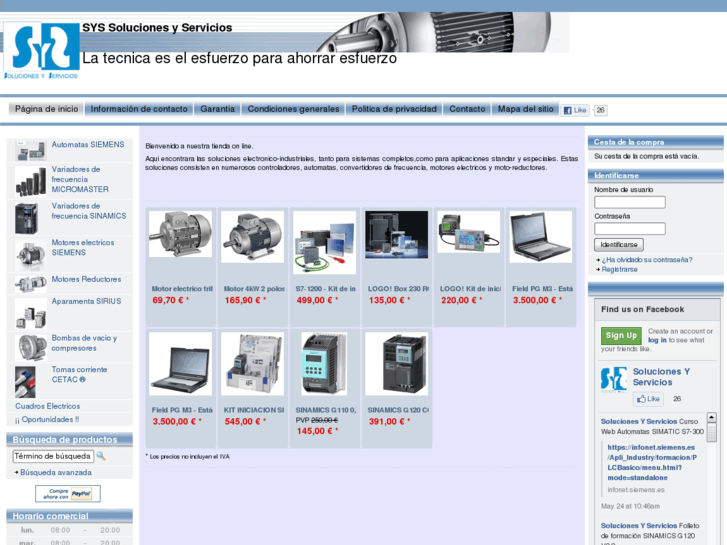Focus the Nombre de usuario field
Screen dimensions: 727x545
[x=630, y=202]
